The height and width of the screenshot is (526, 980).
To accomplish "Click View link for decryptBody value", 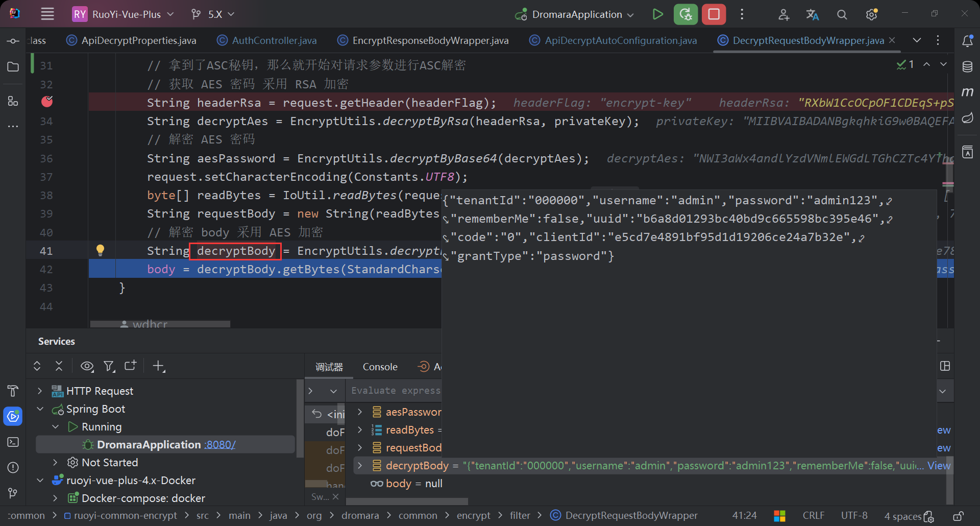I will click(939, 466).
